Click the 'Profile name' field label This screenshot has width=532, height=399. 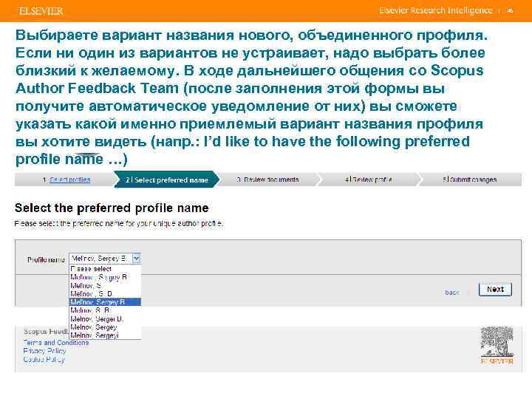tap(46, 259)
